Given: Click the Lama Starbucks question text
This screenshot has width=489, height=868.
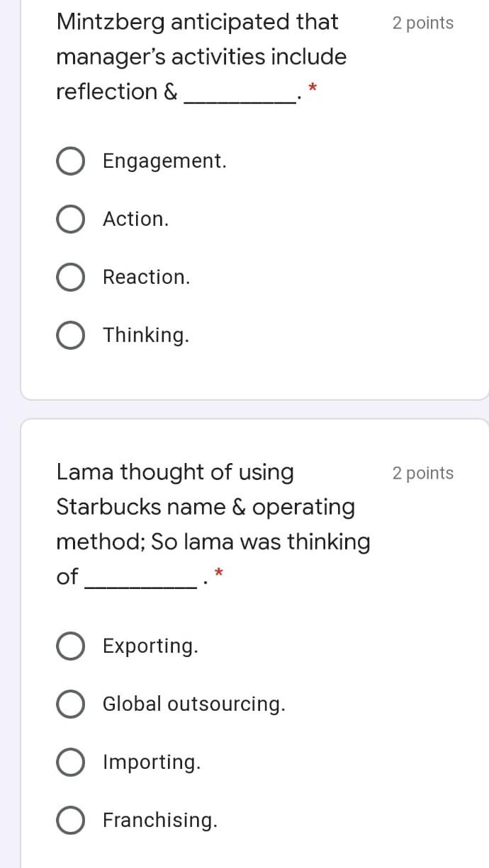Looking at the screenshot, I should 213,525.
